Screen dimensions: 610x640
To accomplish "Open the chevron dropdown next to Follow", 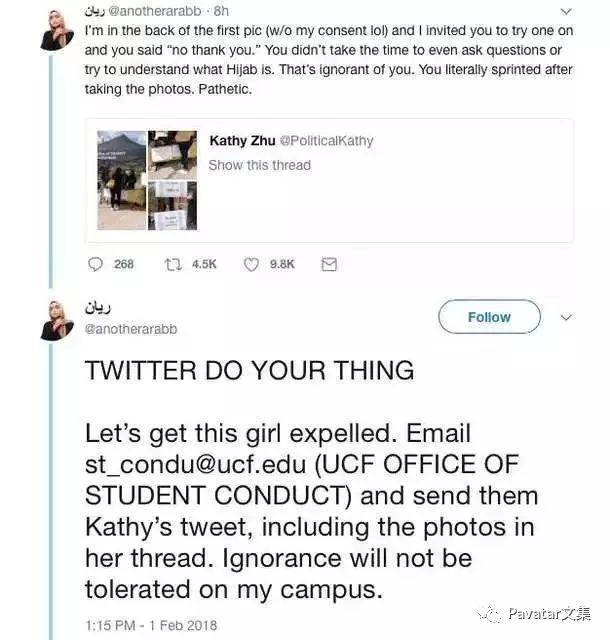I will point(566,317).
